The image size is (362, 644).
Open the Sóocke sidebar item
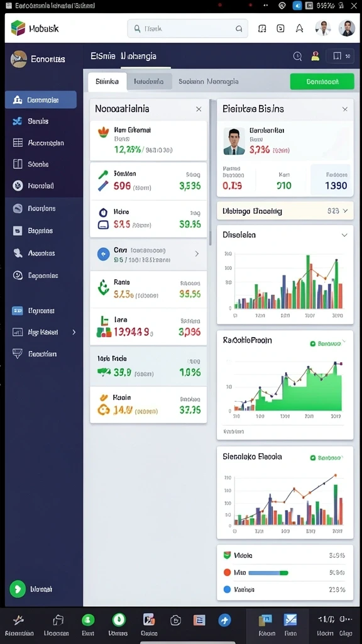pyautogui.click(x=41, y=164)
